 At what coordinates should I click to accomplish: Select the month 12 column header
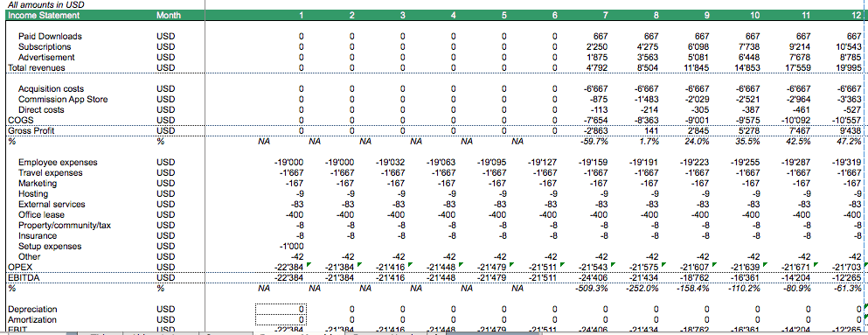pos(857,15)
